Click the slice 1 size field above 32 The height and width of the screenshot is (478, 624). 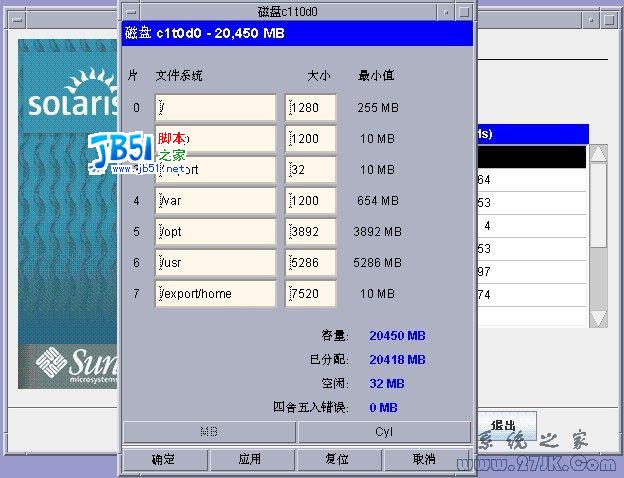coord(311,139)
